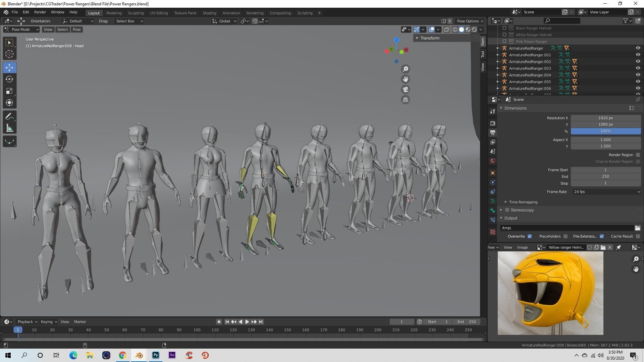Select the 3D Cursor tool

(9, 54)
